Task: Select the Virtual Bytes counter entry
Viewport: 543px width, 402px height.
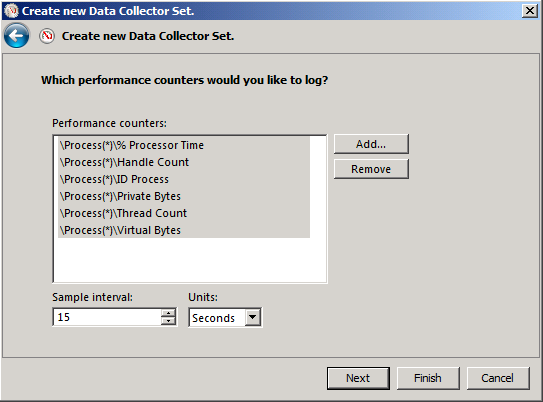Action: tap(184, 230)
